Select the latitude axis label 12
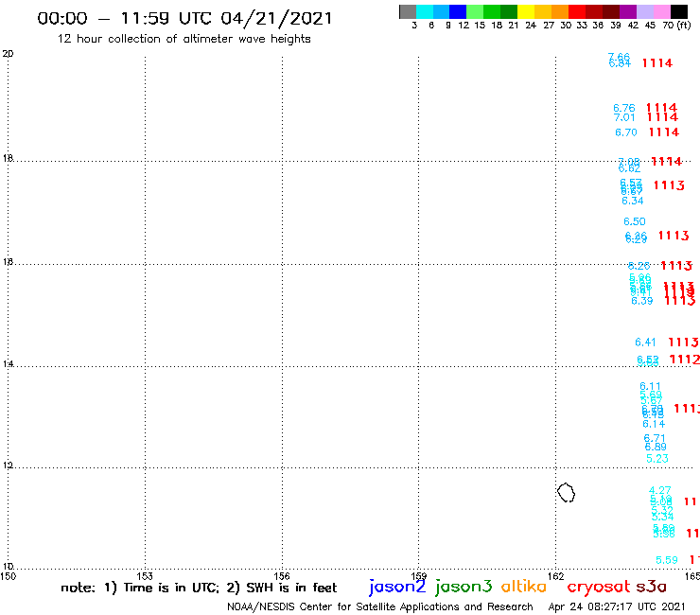This screenshot has width=700, height=615. [x=8, y=466]
